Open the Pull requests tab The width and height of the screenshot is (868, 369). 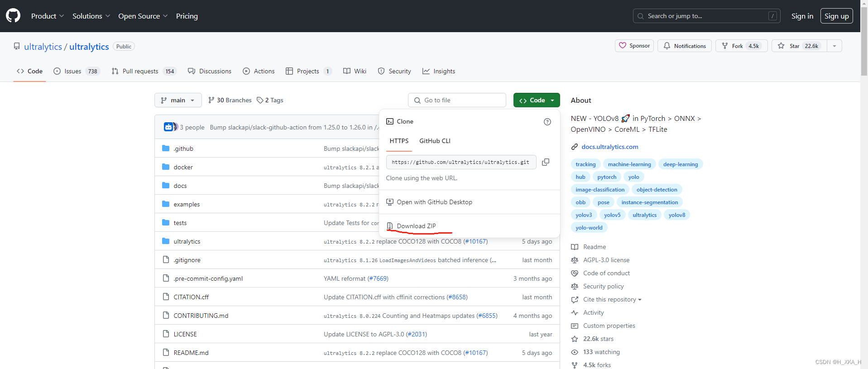coord(144,71)
